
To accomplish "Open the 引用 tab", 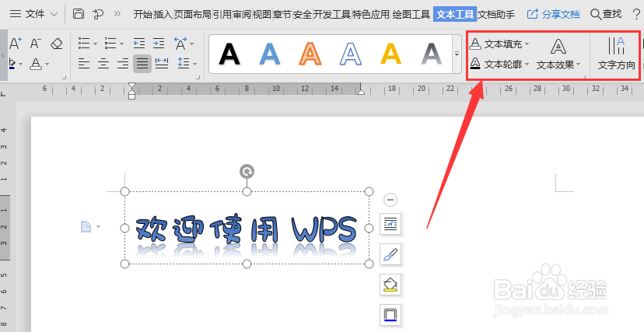I will [x=222, y=14].
